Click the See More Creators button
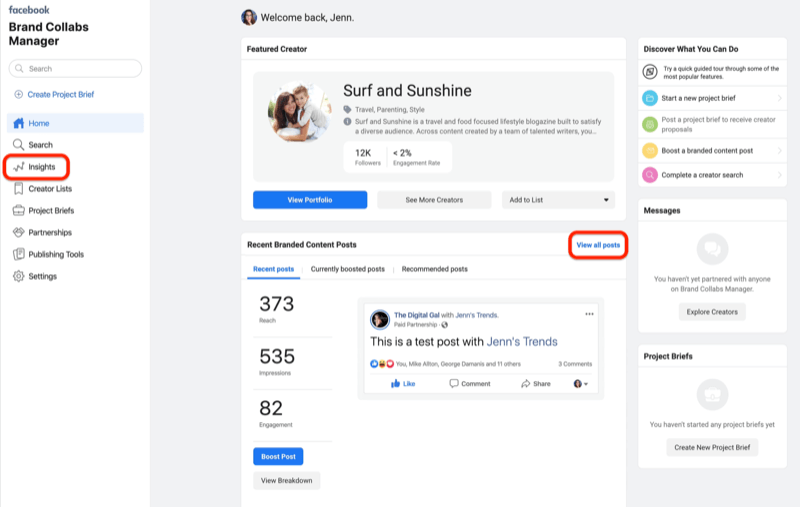Image resolution: width=800 pixels, height=507 pixels. click(434, 200)
